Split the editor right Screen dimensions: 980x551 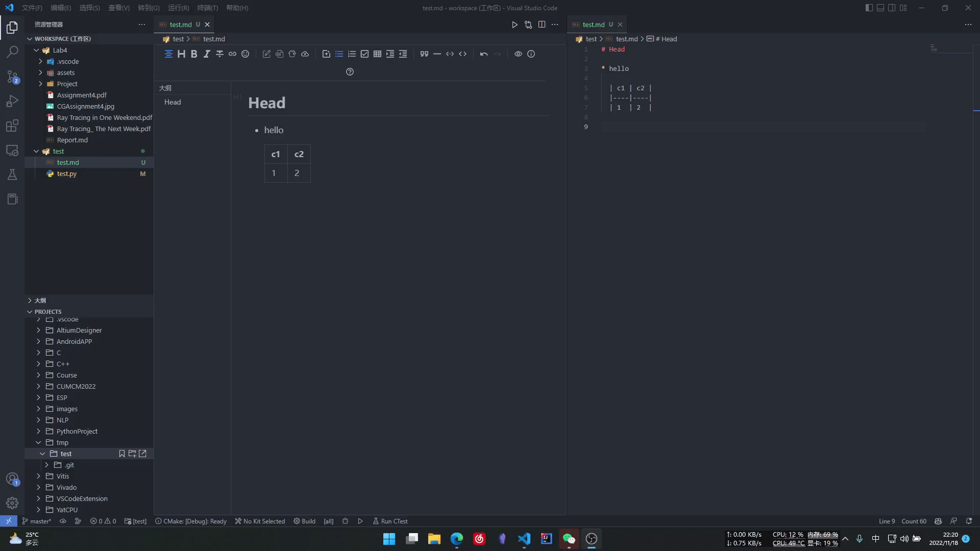point(542,24)
